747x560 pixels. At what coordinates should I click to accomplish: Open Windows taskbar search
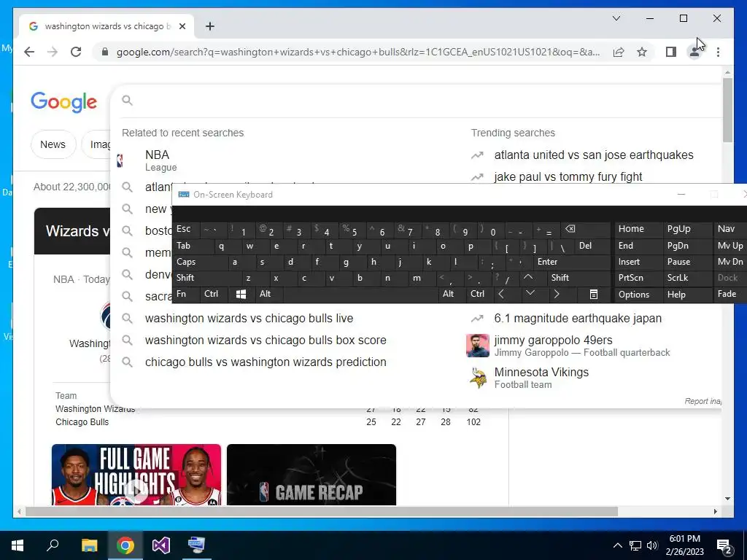53,545
